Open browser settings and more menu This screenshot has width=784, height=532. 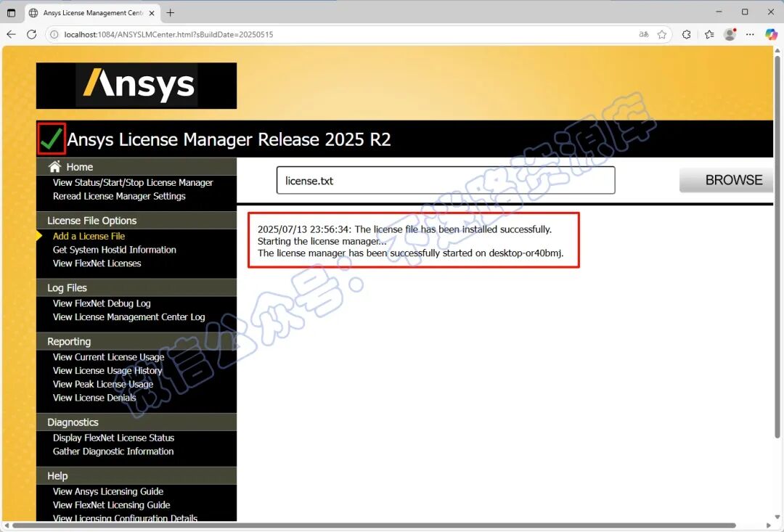coord(750,35)
